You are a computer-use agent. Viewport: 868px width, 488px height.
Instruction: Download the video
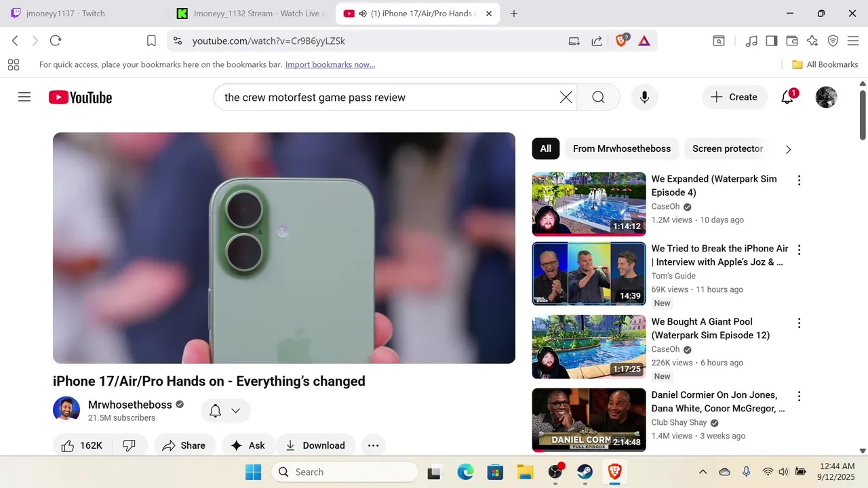point(316,445)
